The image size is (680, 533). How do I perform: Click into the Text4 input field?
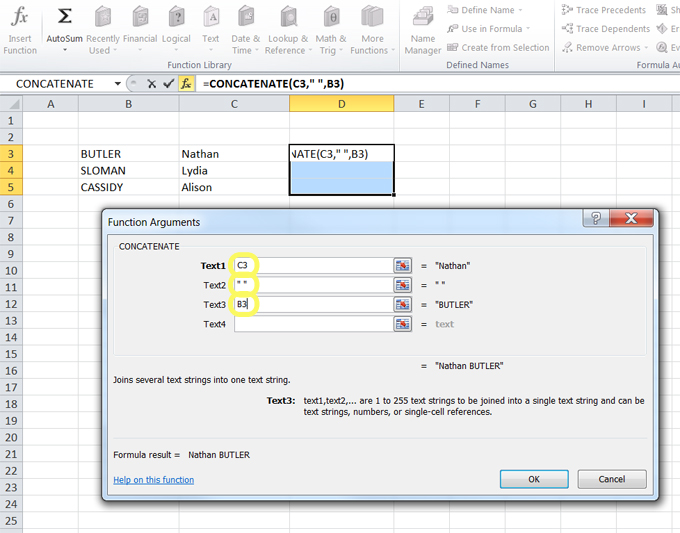tap(312, 324)
